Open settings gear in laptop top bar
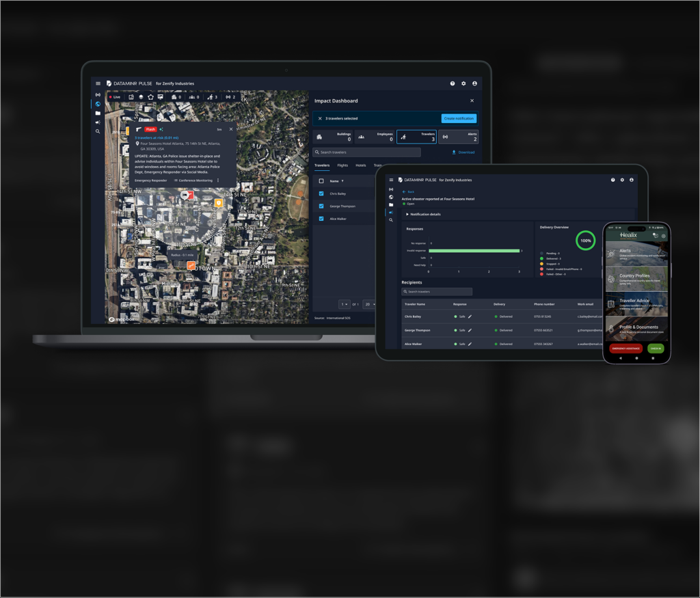The width and height of the screenshot is (700, 598). coord(463,83)
